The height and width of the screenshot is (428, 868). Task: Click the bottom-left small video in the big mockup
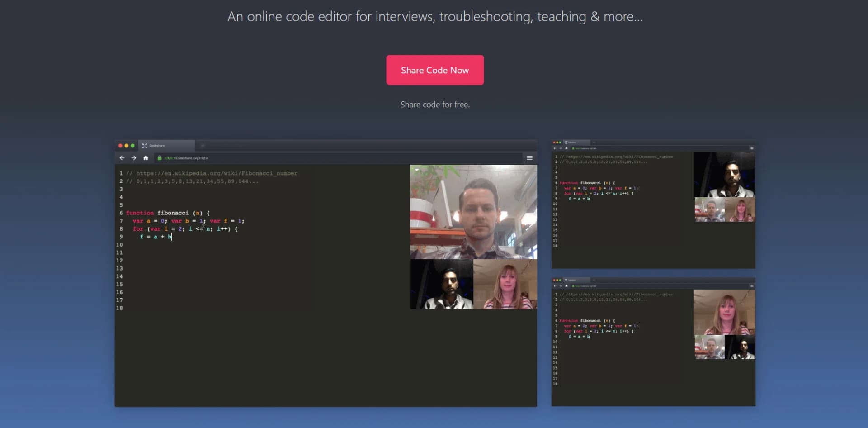tap(442, 285)
